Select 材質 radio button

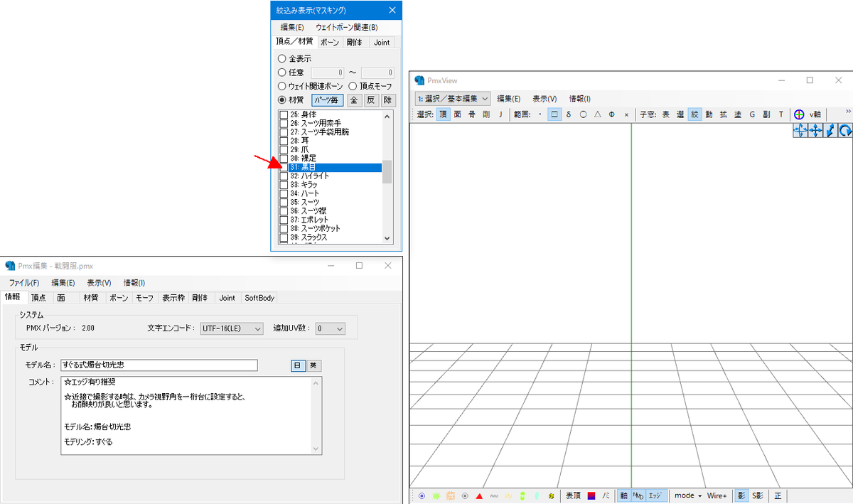pos(282,100)
